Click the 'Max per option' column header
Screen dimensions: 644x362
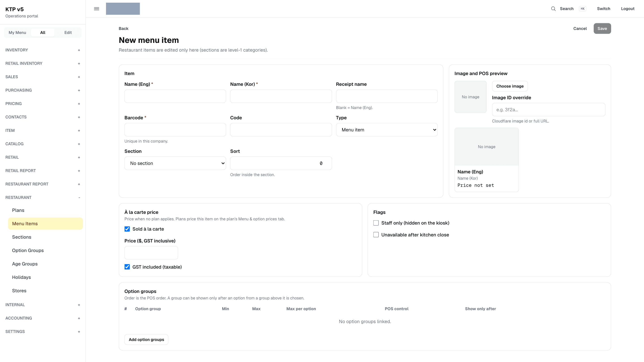click(x=301, y=309)
